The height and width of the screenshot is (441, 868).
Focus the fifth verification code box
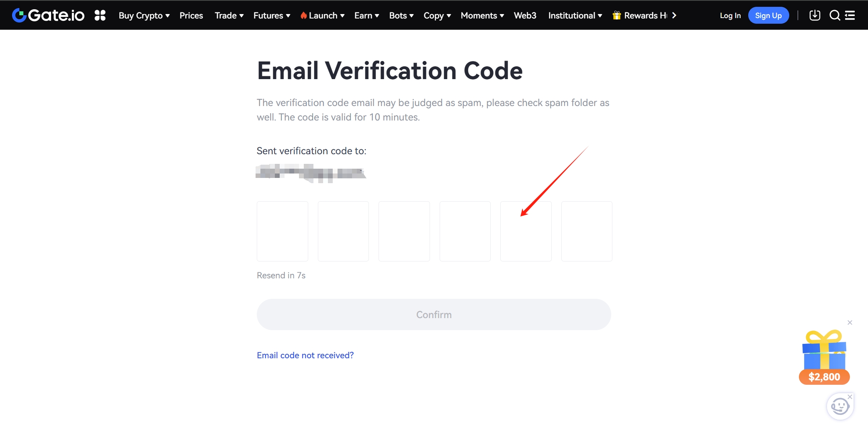click(526, 231)
